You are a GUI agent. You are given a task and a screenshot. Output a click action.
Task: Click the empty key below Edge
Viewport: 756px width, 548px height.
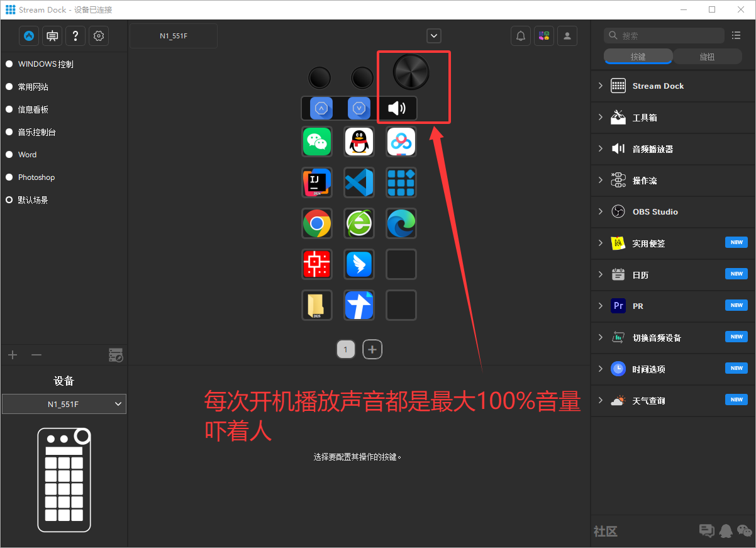401,264
